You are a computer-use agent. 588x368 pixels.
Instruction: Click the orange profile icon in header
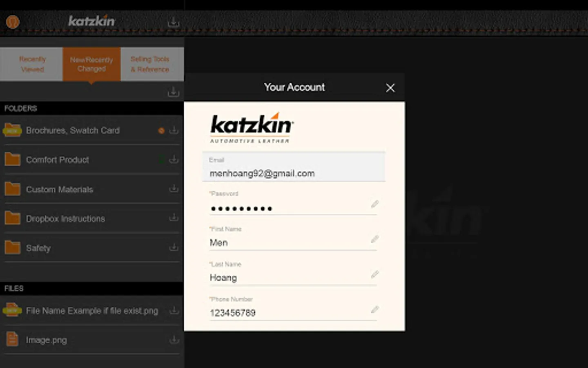pos(13,22)
